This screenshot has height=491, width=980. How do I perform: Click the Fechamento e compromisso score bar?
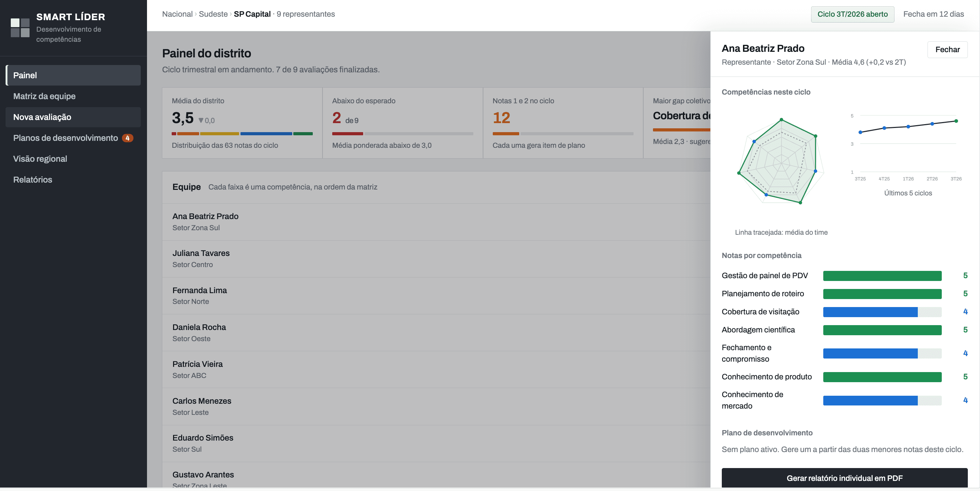[x=882, y=353]
